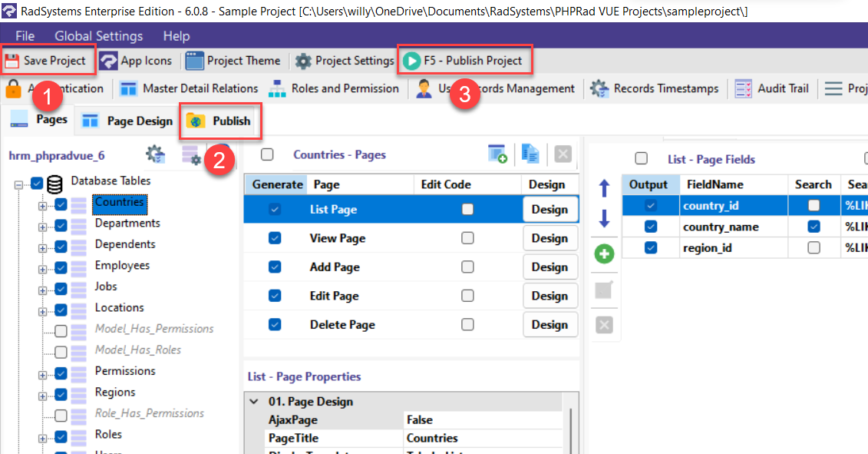Open the Help menu
Screen dimensions: 868x454
click(x=176, y=36)
